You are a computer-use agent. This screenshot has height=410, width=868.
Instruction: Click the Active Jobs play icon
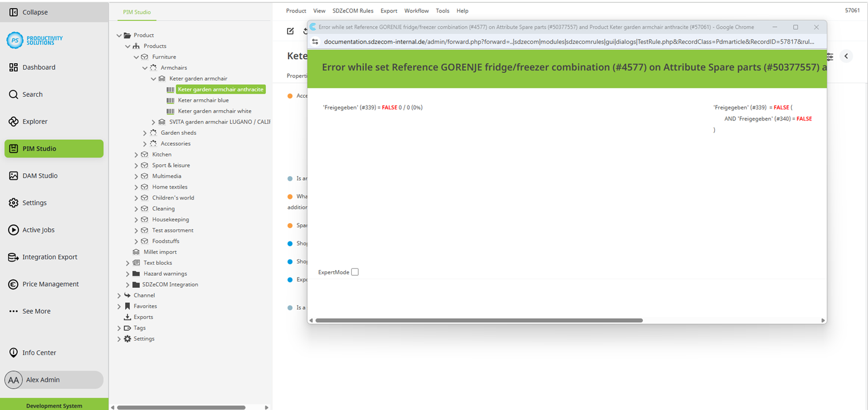(x=14, y=230)
